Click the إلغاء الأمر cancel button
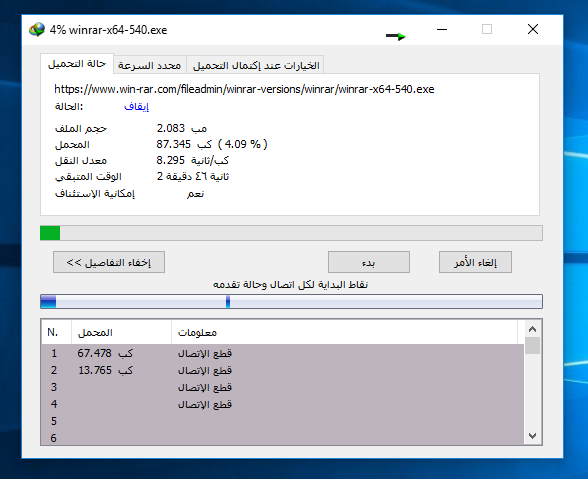 tap(475, 262)
